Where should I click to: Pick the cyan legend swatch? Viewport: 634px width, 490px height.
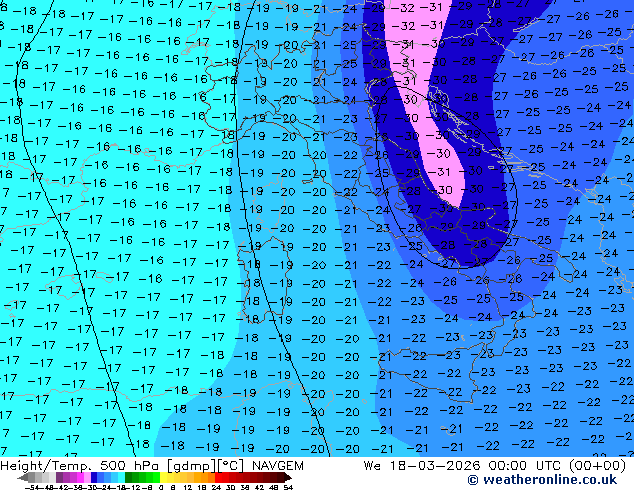tap(121, 477)
